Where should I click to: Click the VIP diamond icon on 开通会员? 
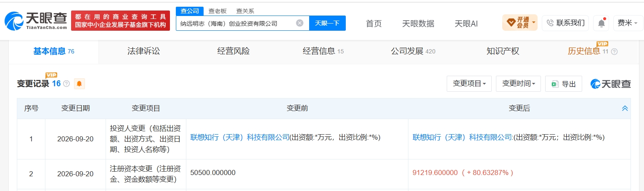pyautogui.click(x=511, y=23)
